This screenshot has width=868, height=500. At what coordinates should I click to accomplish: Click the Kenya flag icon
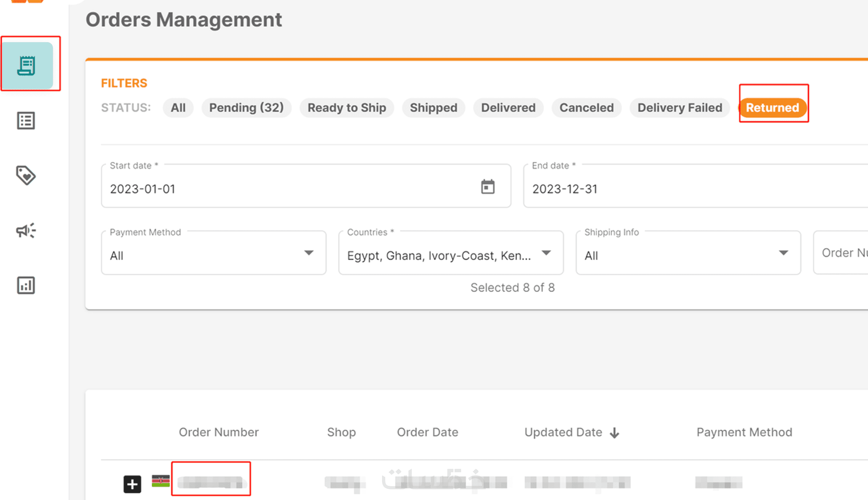160,481
